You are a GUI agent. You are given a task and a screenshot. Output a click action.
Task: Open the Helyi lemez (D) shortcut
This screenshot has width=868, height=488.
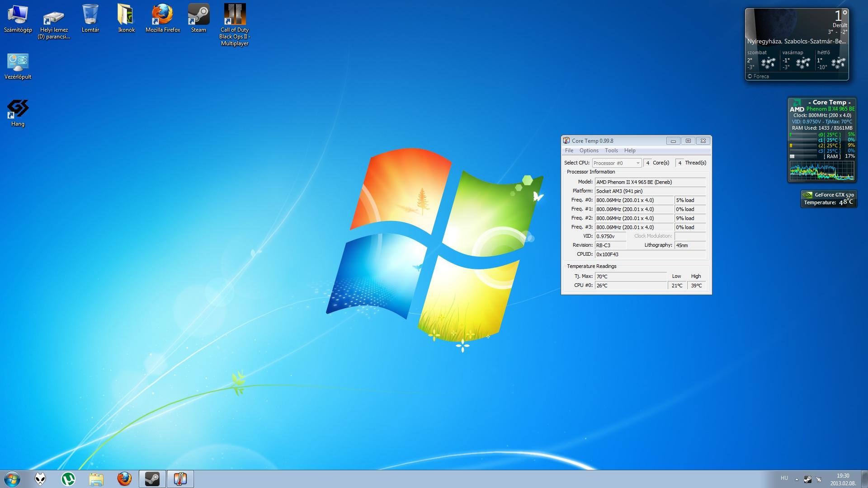click(x=54, y=23)
